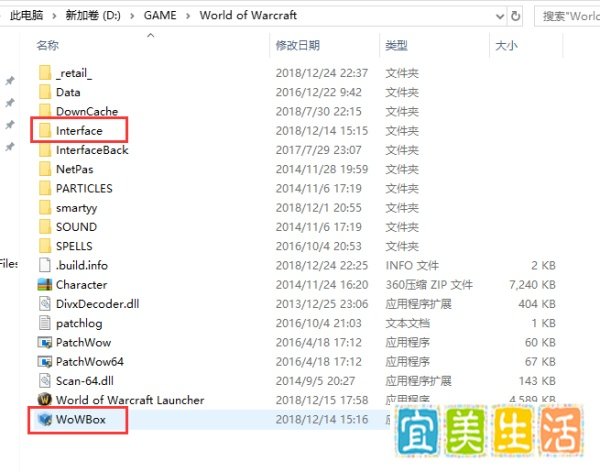Select the name World of Warcraft Launcher

(x=130, y=400)
